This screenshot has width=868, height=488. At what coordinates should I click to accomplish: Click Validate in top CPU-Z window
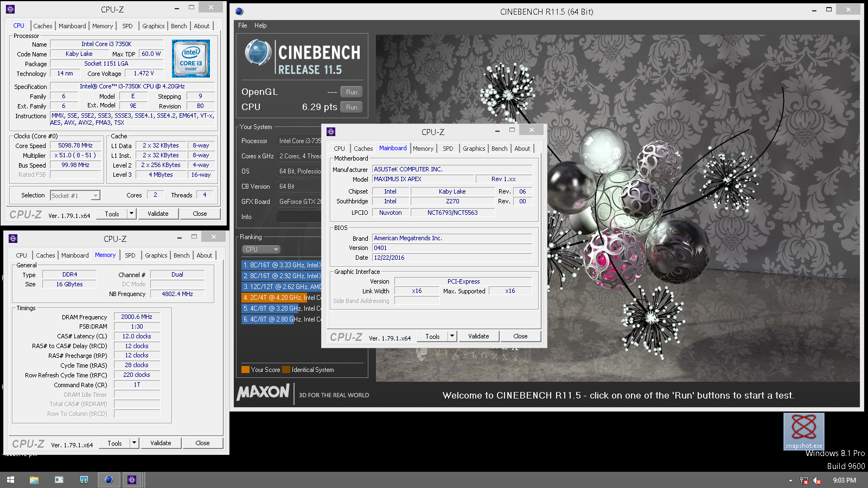tap(158, 214)
